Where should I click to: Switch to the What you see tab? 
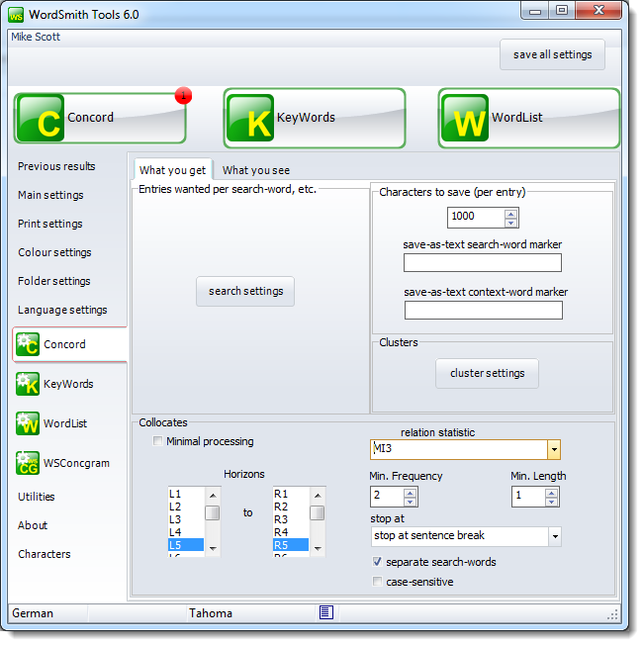256,170
